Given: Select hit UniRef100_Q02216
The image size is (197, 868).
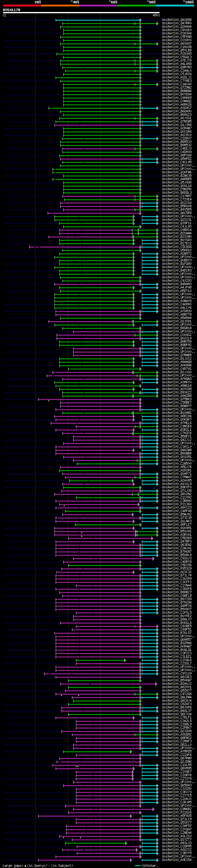Looking at the screenshot, I should 177,203.
